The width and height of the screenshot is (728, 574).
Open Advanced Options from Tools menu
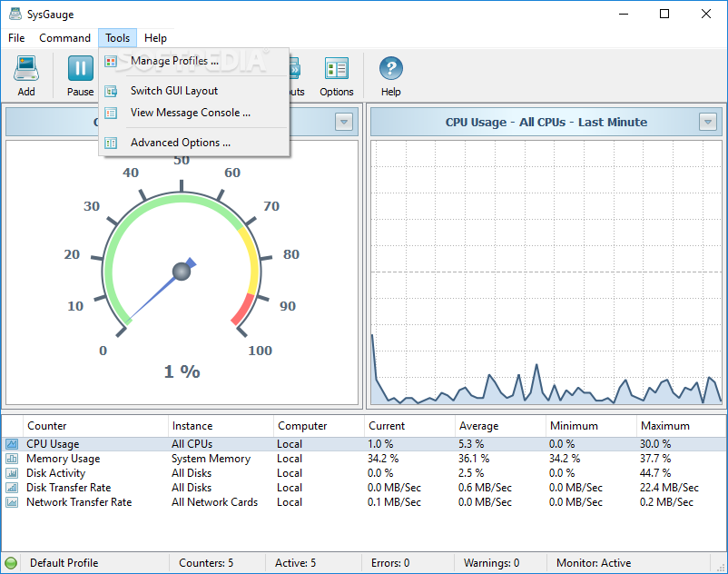pyautogui.click(x=194, y=142)
